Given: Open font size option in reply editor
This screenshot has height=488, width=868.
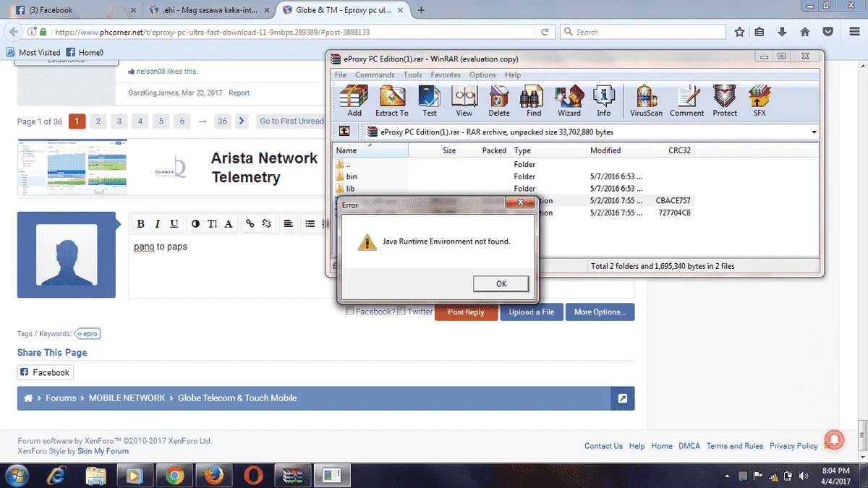Looking at the screenshot, I should click(212, 224).
